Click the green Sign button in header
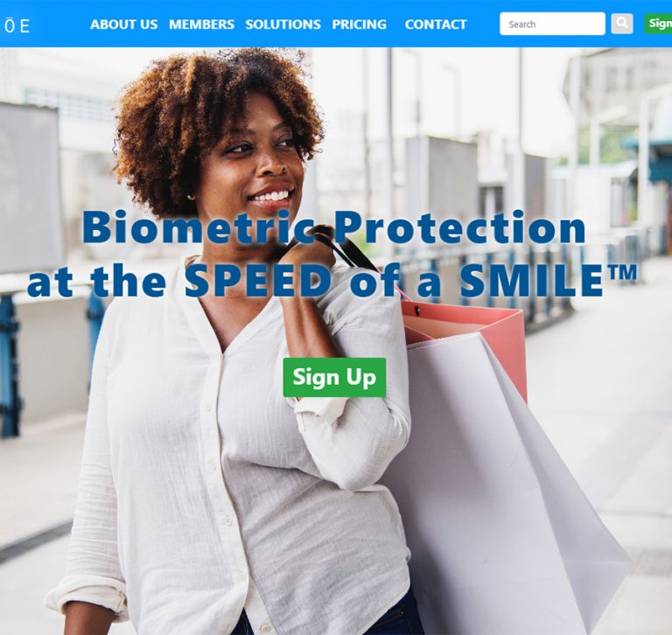Viewport: 672px width, 635px height. [x=658, y=23]
